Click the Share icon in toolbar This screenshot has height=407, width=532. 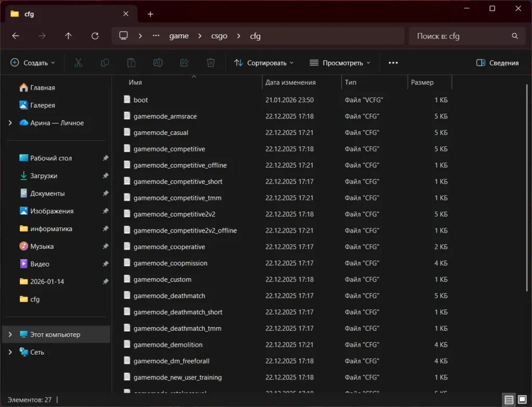(x=184, y=63)
